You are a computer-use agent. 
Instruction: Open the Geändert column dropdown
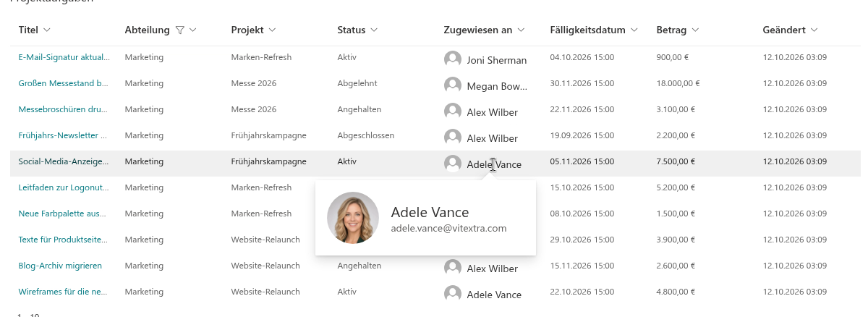pyautogui.click(x=814, y=30)
